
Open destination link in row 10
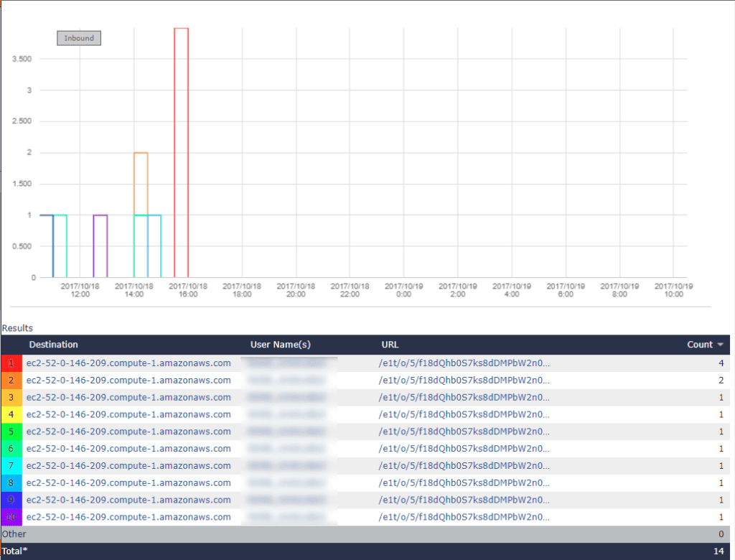pyautogui.click(x=128, y=518)
